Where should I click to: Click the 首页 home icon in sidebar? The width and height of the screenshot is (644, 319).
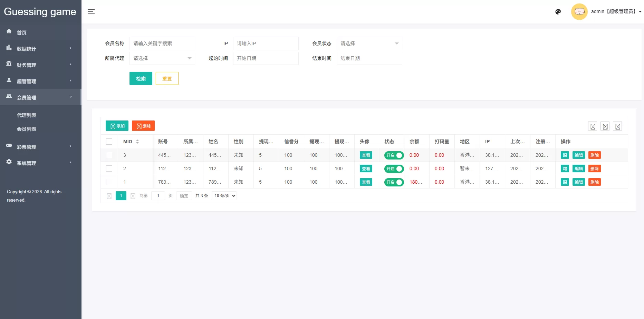coord(9,31)
